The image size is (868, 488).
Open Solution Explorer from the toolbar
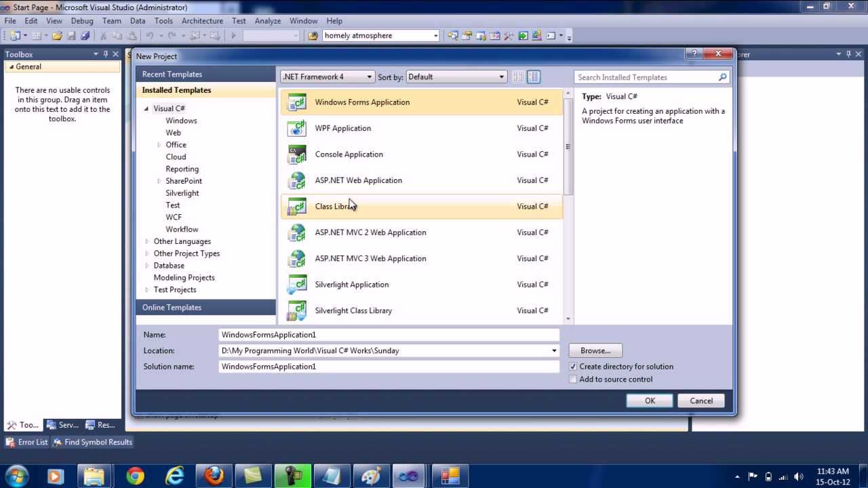click(x=452, y=35)
